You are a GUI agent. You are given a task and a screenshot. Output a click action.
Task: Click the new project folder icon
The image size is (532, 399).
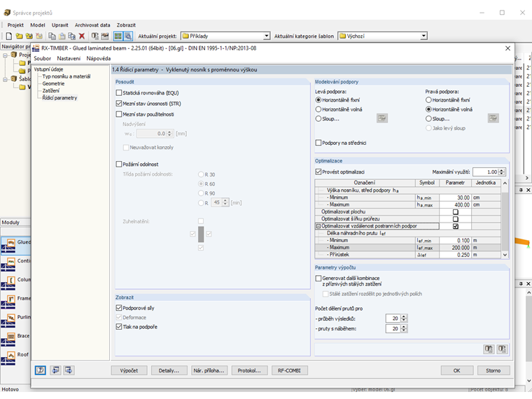[x=20, y=36]
